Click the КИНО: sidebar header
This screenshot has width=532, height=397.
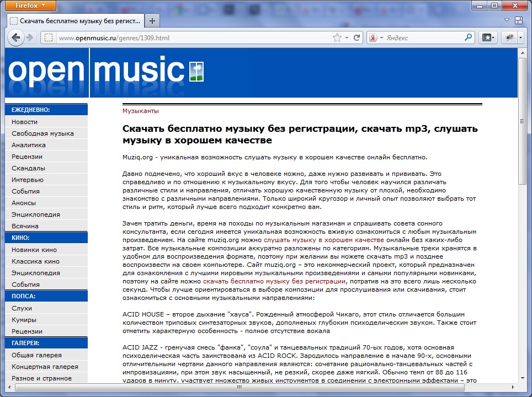click(x=46, y=238)
